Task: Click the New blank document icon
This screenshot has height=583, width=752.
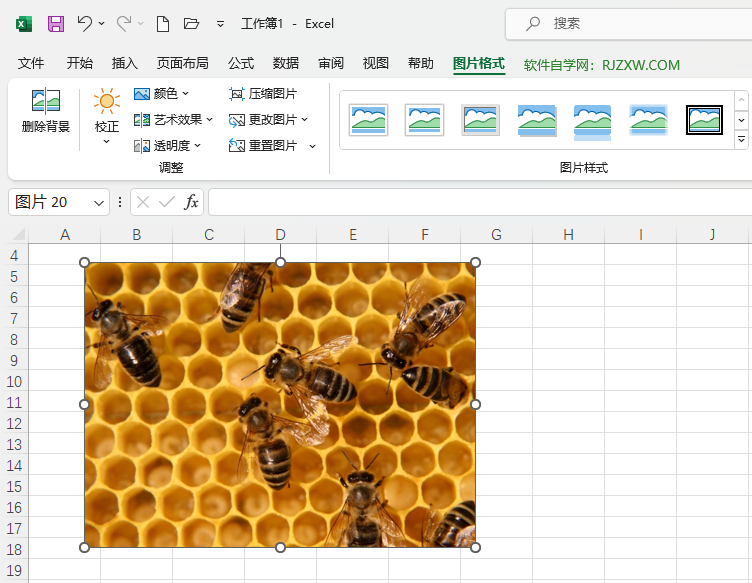Action: click(162, 23)
